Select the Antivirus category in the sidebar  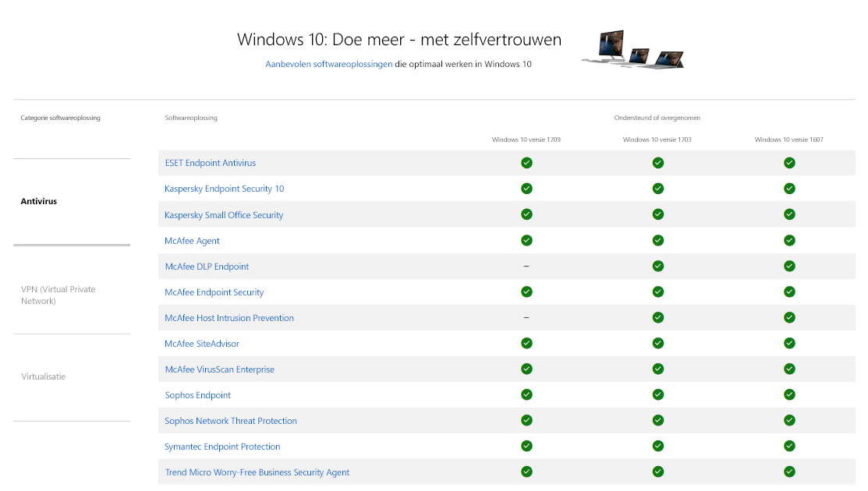click(39, 201)
